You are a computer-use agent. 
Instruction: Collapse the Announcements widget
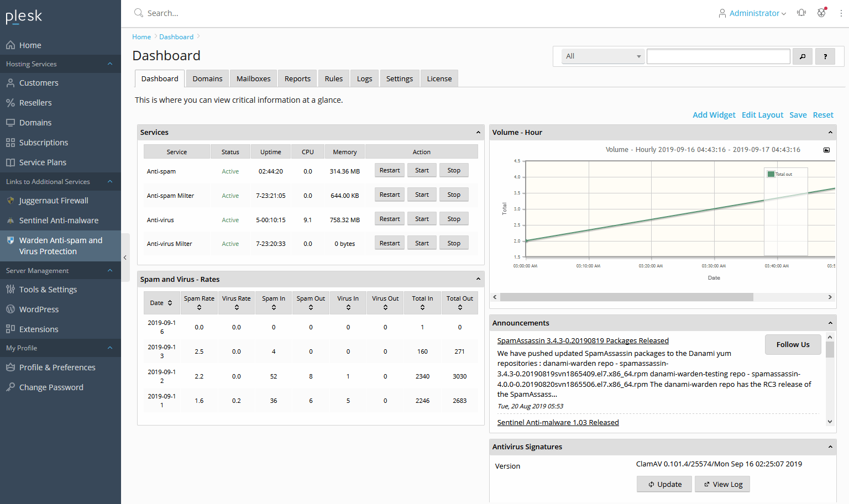(x=830, y=323)
